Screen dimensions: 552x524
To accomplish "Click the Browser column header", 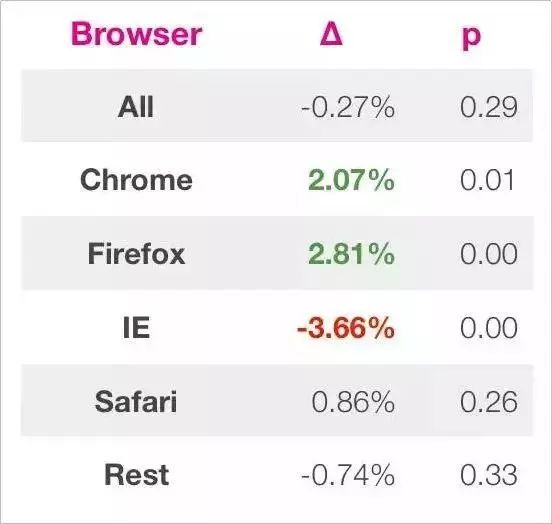I will 137,34.
